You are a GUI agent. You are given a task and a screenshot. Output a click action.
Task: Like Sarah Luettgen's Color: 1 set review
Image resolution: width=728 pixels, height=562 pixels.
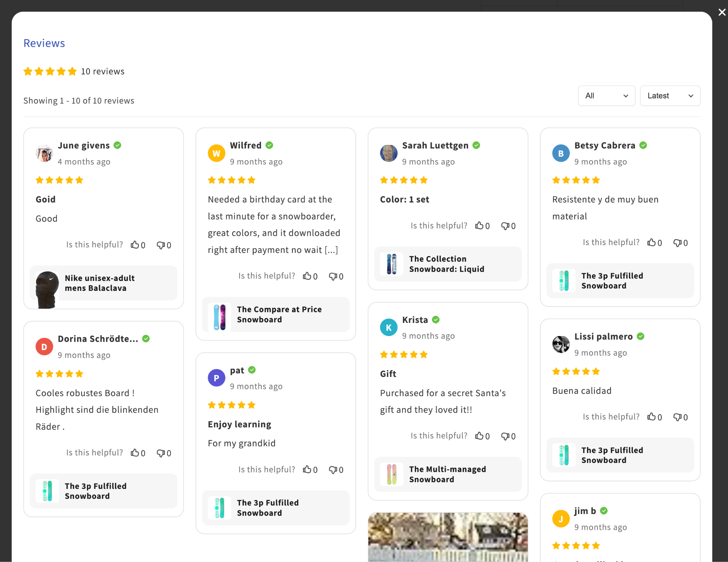pyautogui.click(x=479, y=226)
